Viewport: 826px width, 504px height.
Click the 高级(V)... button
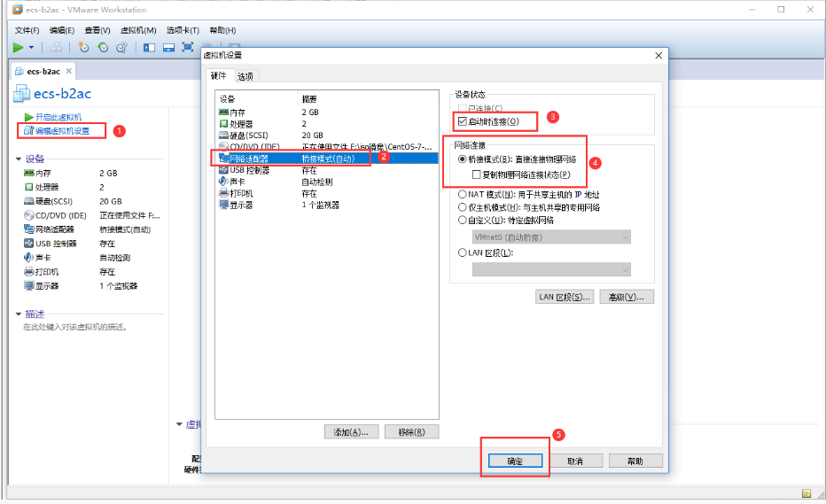(x=627, y=297)
